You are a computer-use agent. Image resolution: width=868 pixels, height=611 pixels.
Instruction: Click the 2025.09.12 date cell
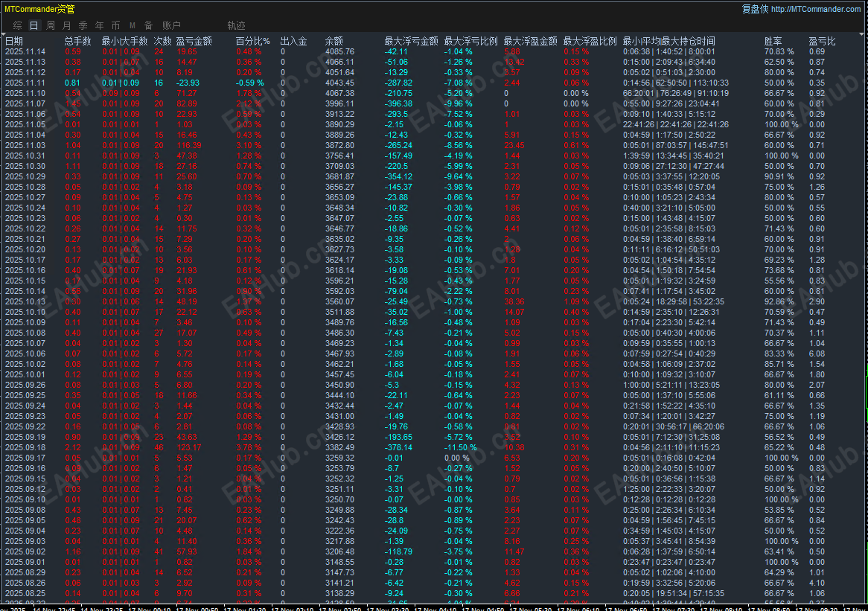pyautogui.click(x=25, y=489)
